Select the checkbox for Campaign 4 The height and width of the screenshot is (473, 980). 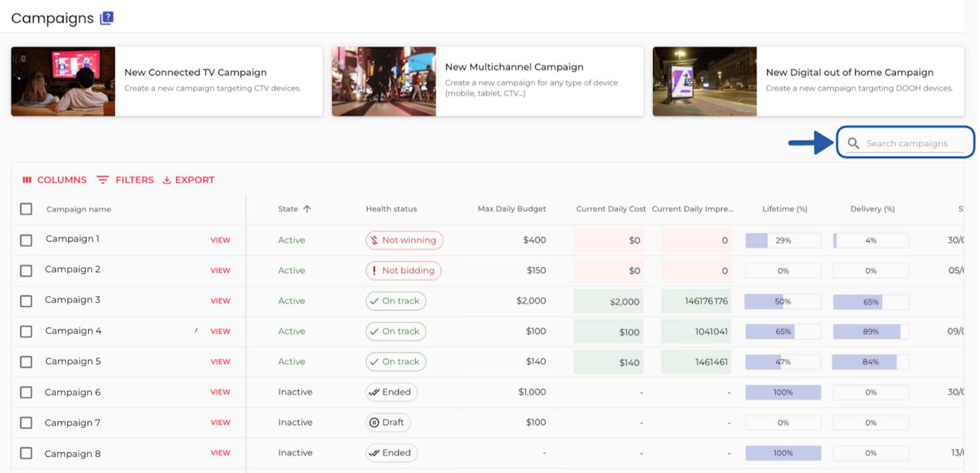tap(26, 331)
